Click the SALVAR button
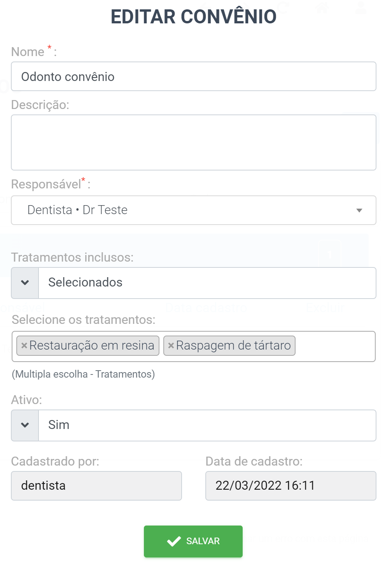 coord(193,541)
